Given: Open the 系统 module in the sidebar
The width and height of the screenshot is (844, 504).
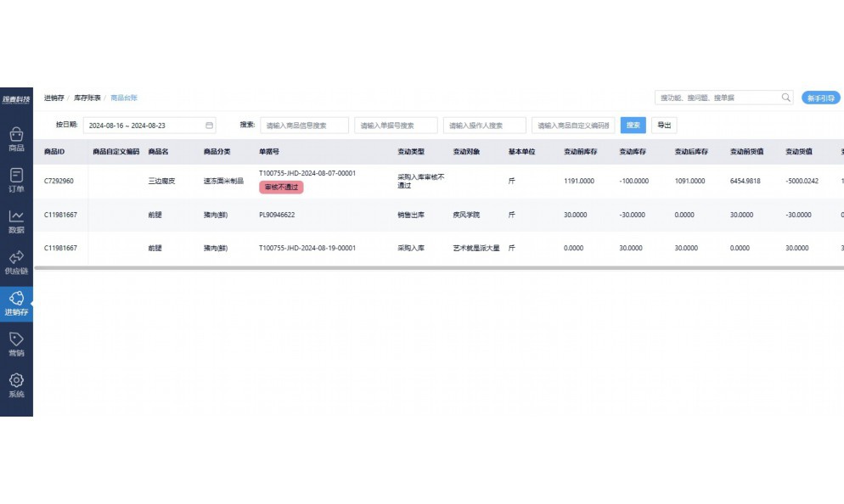Looking at the screenshot, I should [16, 384].
